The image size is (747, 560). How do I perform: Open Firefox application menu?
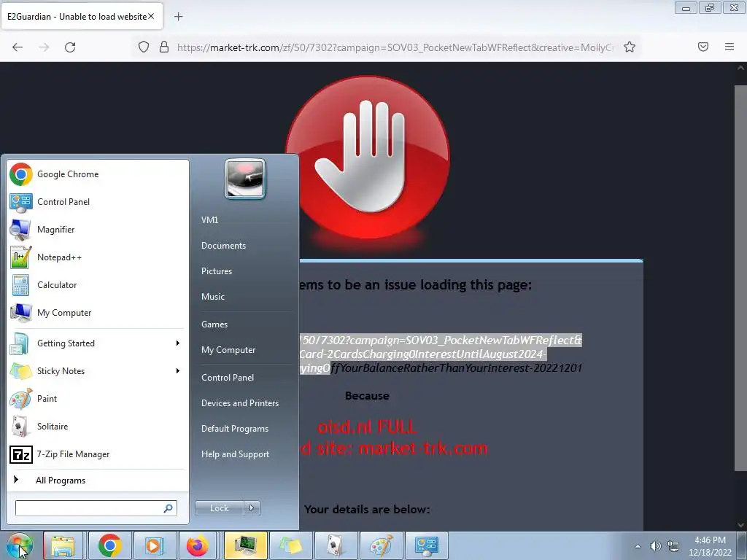click(x=729, y=47)
